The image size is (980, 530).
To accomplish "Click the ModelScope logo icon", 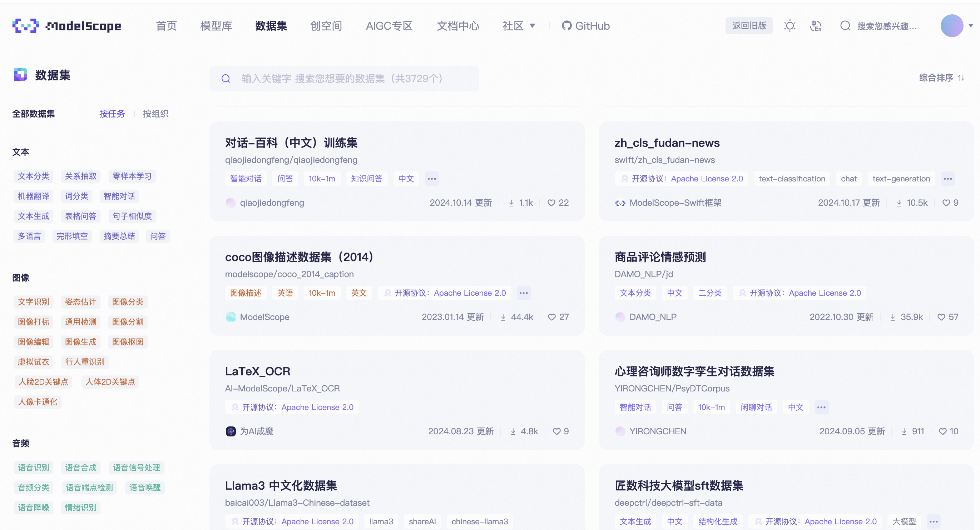I will click(x=25, y=25).
